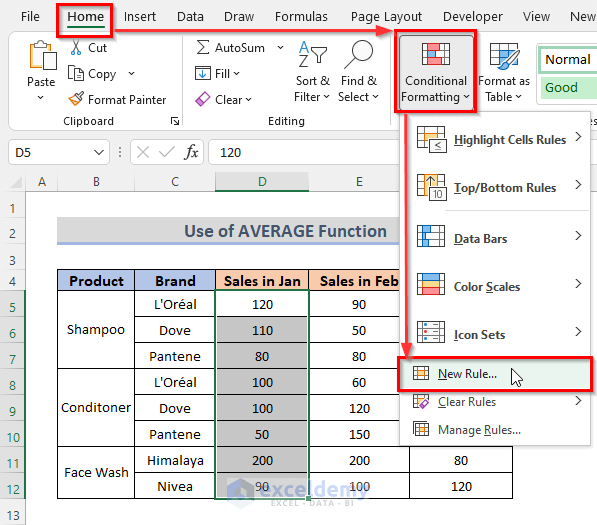The width and height of the screenshot is (597, 525).
Task: Switch to the Developer tab
Action: (472, 17)
